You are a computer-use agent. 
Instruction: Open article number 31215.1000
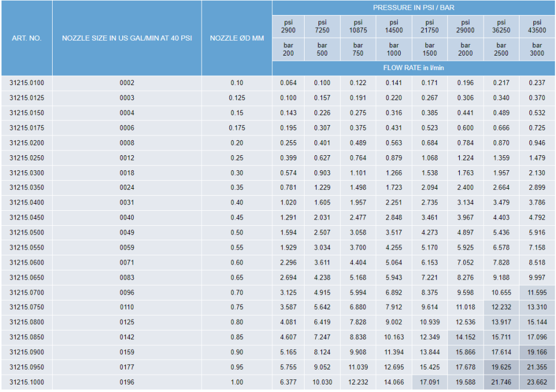[27, 383]
